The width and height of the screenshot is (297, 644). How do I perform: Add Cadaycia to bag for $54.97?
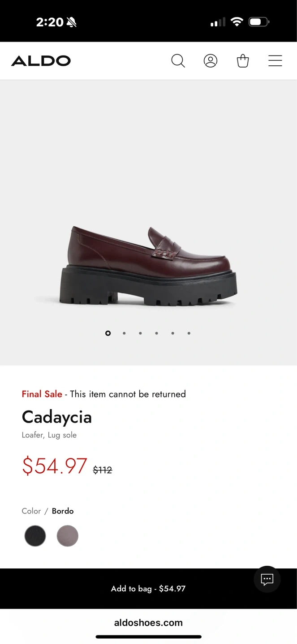coord(148,589)
